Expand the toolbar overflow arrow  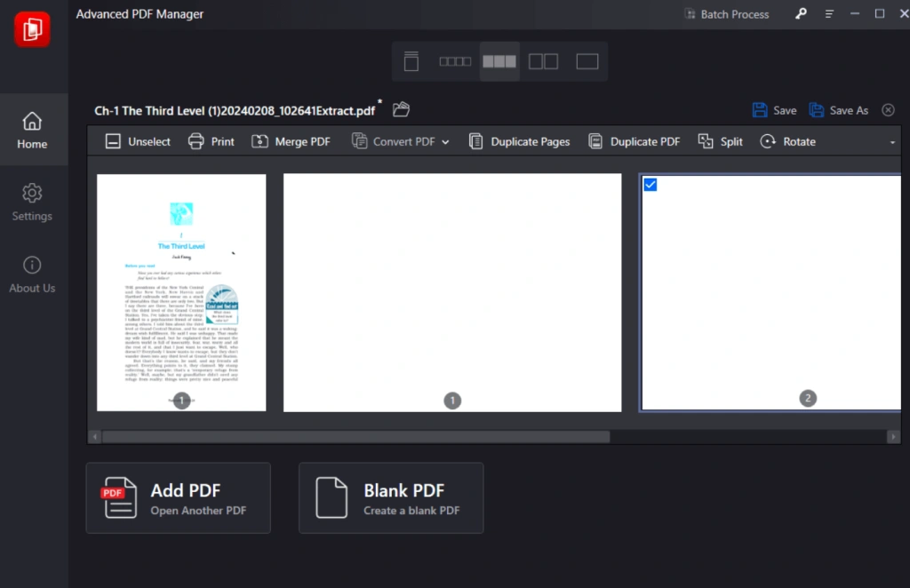892,142
